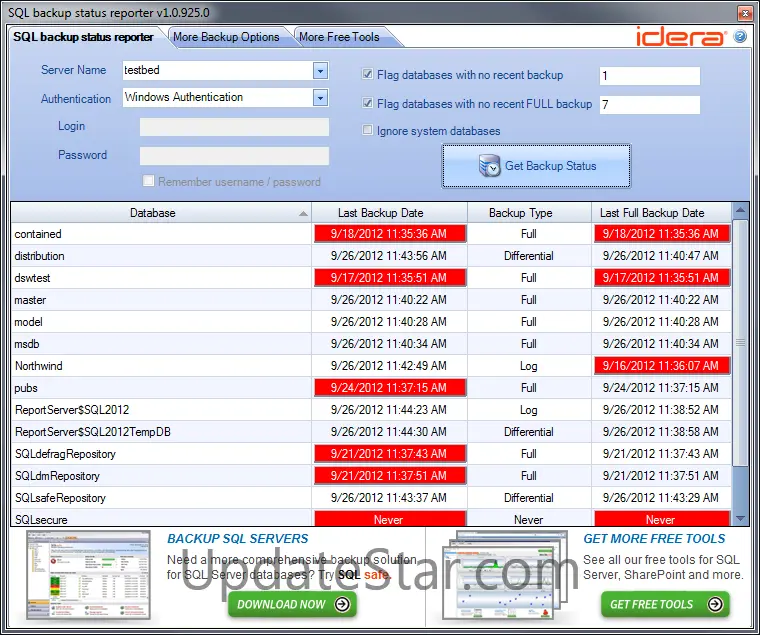This screenshot has height=635, width=760.
Task: Click red 9/18/2012 11:35:36 AM Last Backup cell
Action: 390,234
